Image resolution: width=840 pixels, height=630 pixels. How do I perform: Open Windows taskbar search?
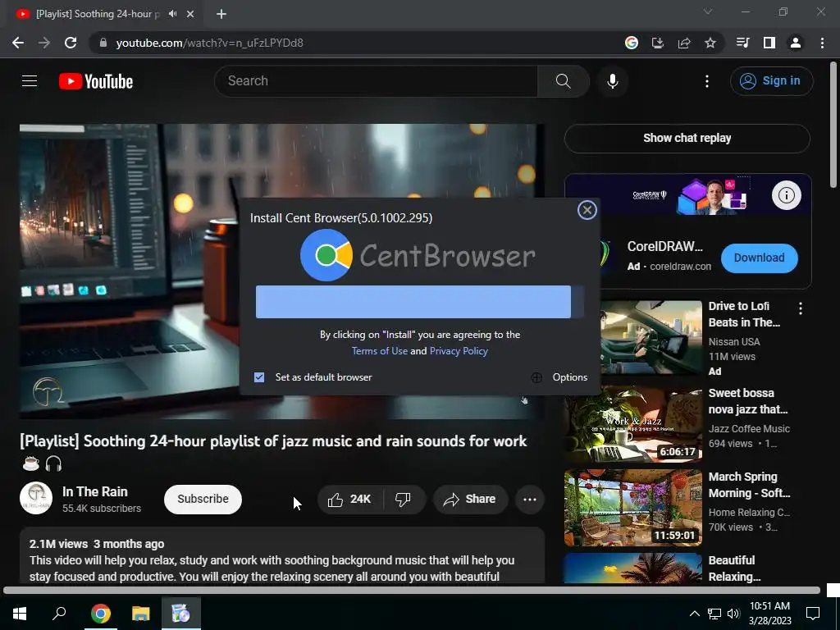(x=59, y=614)
